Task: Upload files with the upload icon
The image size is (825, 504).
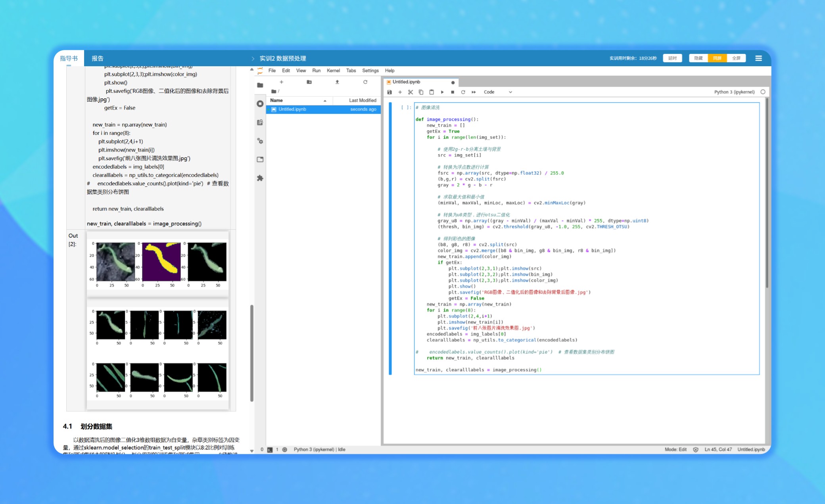Action: (x=337, y=82)
